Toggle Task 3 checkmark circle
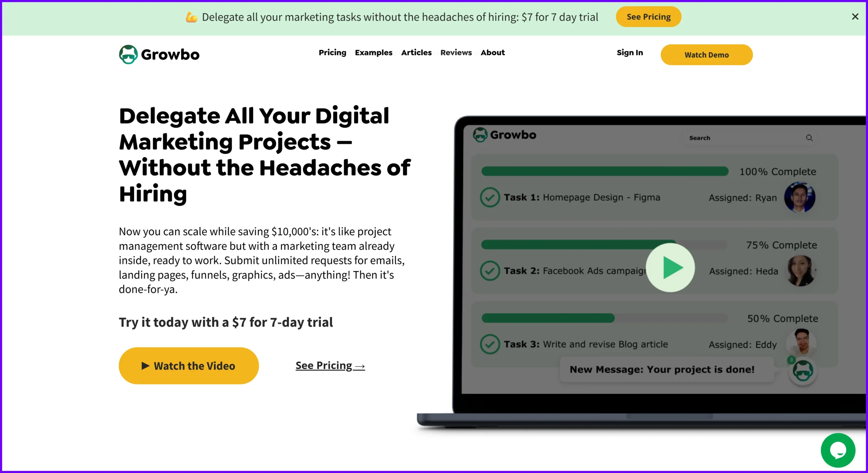The height and width of the screenshot is (473, 868). coord(490,344)
